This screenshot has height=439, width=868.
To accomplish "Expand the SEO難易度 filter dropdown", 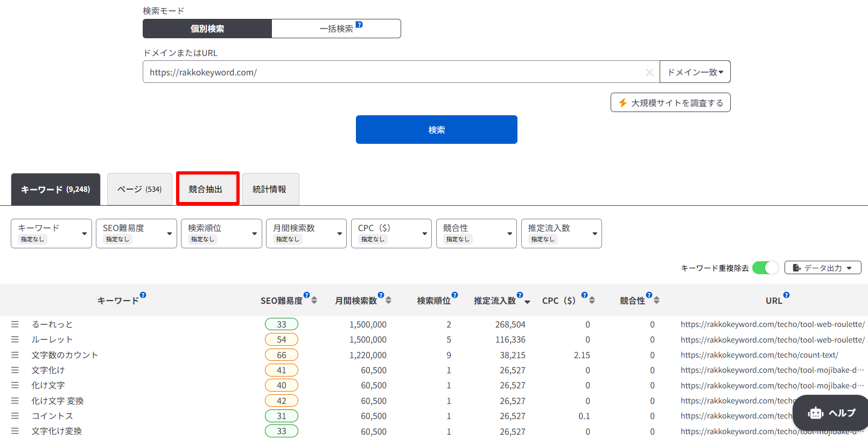I will click(136, 233).
